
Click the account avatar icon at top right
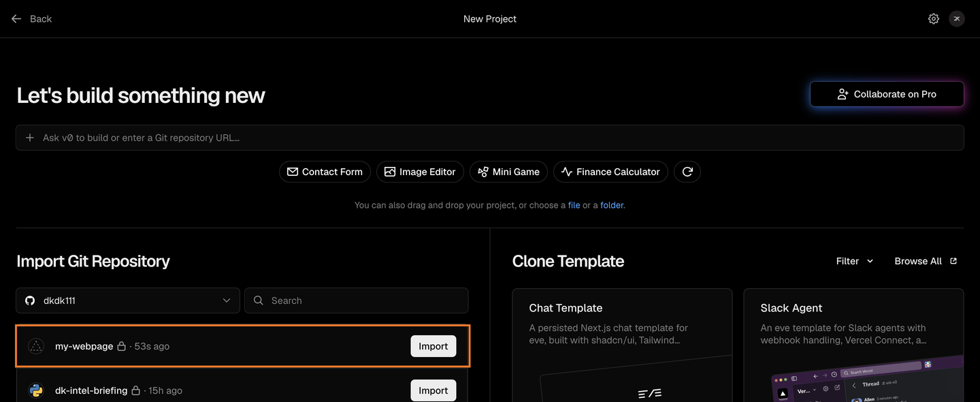click(957, 19)
